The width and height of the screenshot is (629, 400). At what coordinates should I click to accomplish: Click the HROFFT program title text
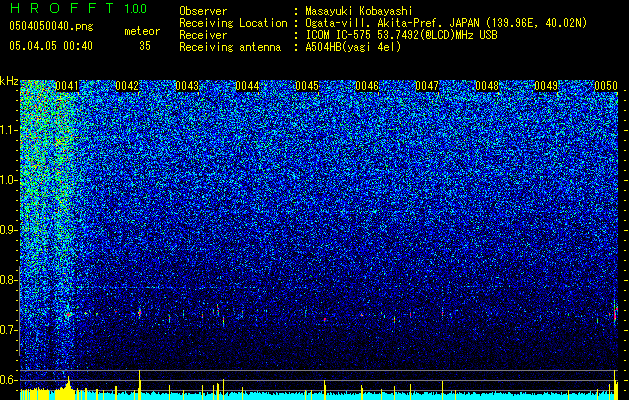(62, 8)
